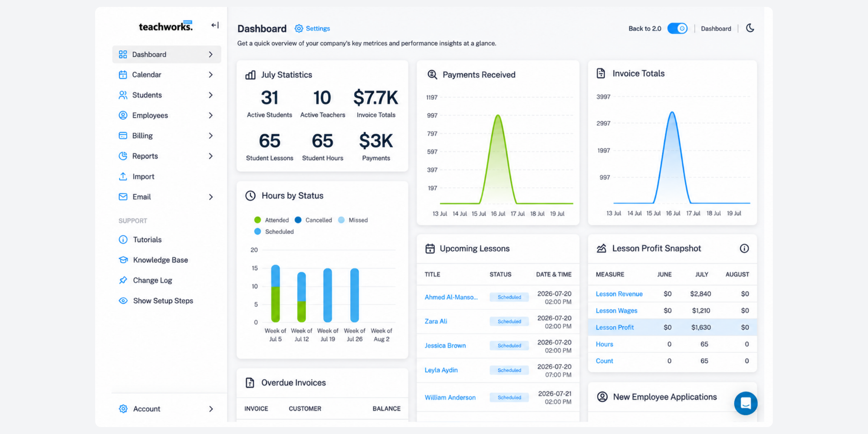Switch off the Back to 2.0 toggle

tap(677, 29)
